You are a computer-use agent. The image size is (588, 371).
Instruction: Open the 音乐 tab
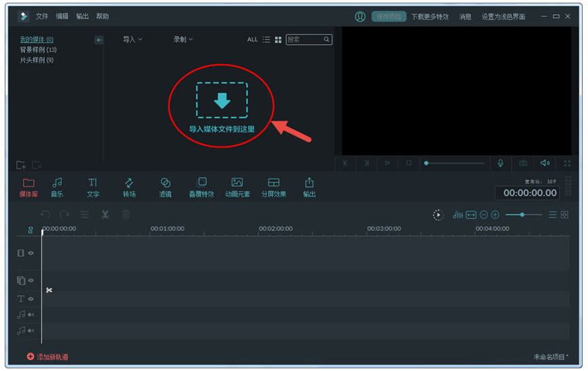(x=57, y=188)
